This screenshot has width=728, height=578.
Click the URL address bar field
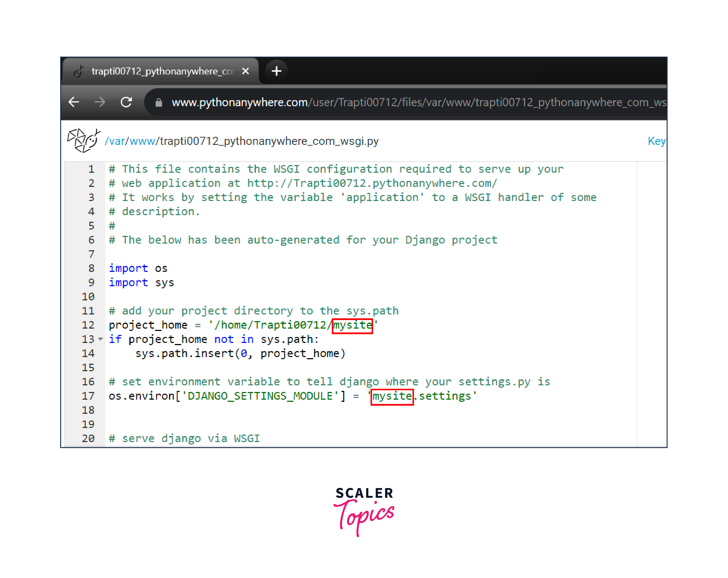[x=405, y=102]
